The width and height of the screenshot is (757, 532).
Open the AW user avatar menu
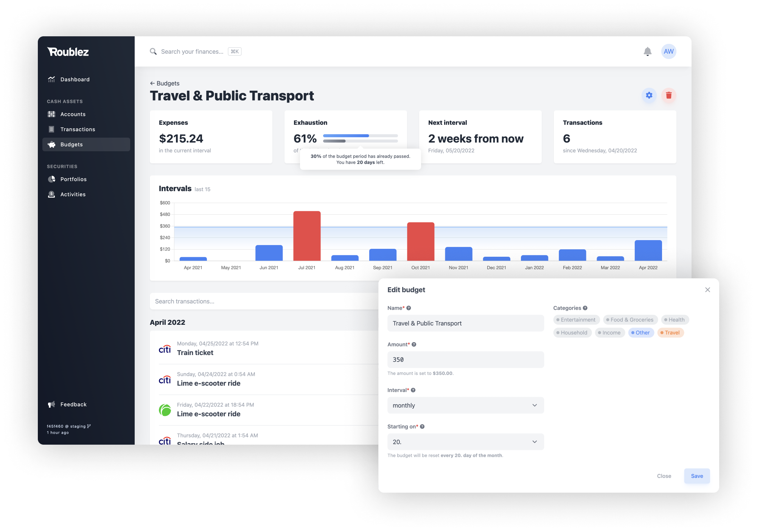pos(669,51)
